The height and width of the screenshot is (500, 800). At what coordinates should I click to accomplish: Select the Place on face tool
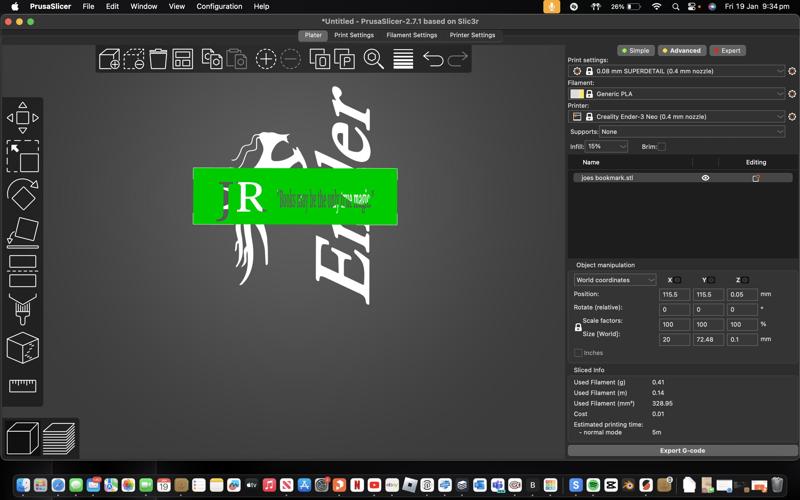[x=22, y=233]
